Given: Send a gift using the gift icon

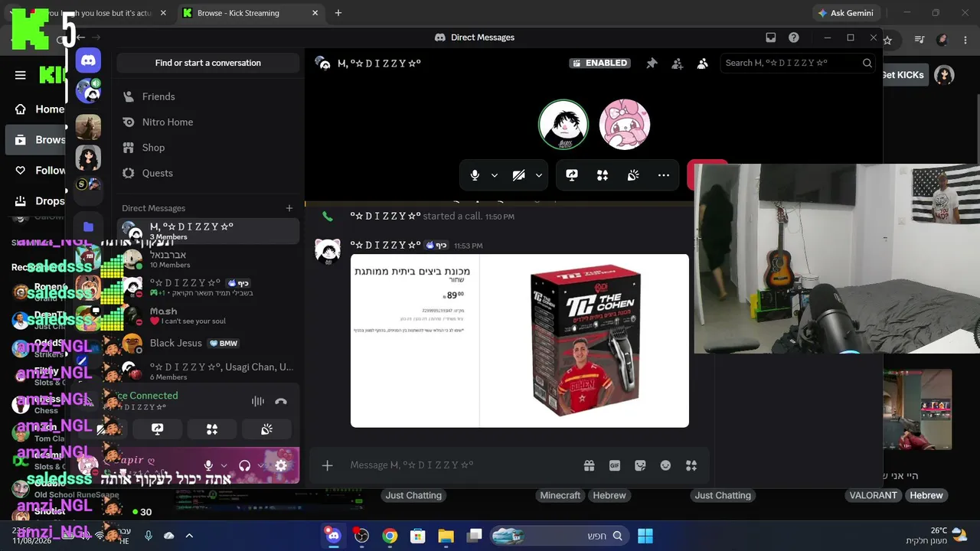Looking at the screenshot, I should click(589, 465).
